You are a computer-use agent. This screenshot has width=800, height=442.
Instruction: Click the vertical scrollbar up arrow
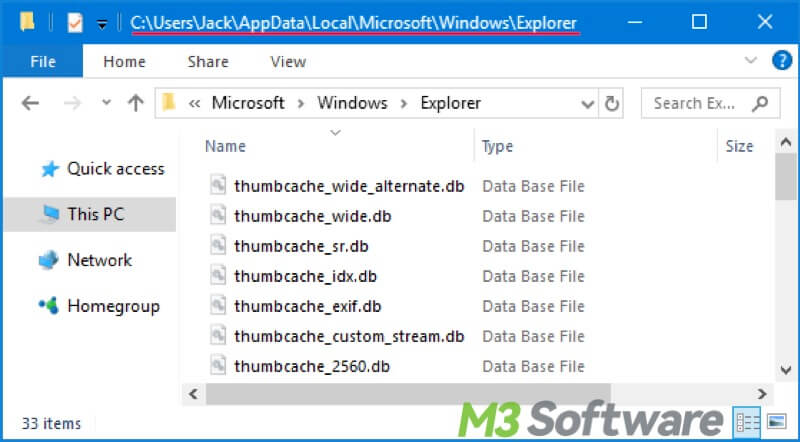click(x=786, y=143)
